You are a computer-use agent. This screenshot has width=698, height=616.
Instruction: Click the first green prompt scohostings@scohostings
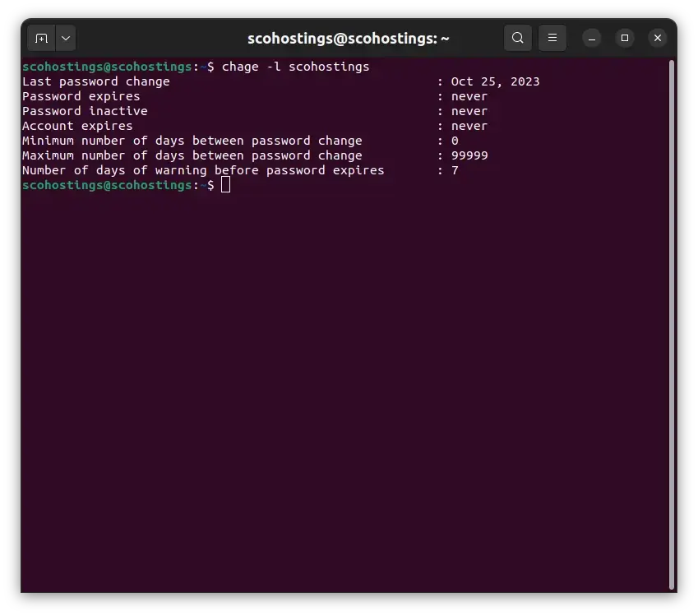click(x=107, y=67)
